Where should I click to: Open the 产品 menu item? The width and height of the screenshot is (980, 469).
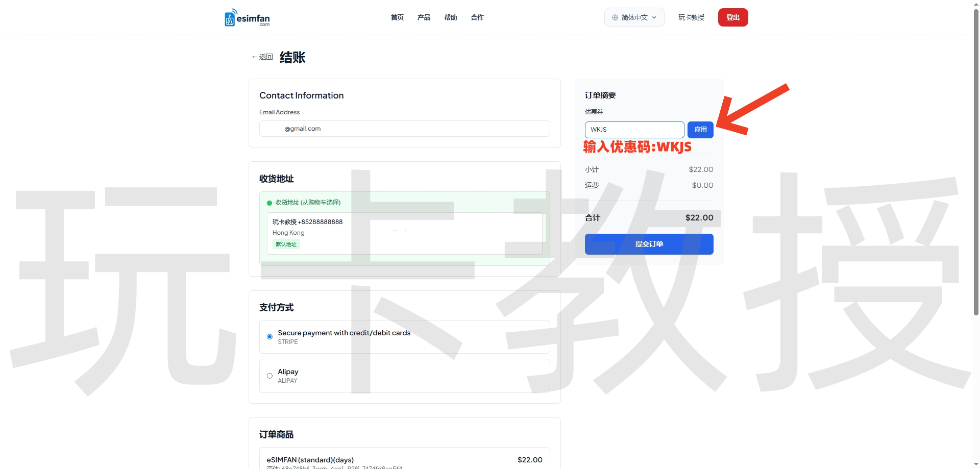(x=424, y=17)
